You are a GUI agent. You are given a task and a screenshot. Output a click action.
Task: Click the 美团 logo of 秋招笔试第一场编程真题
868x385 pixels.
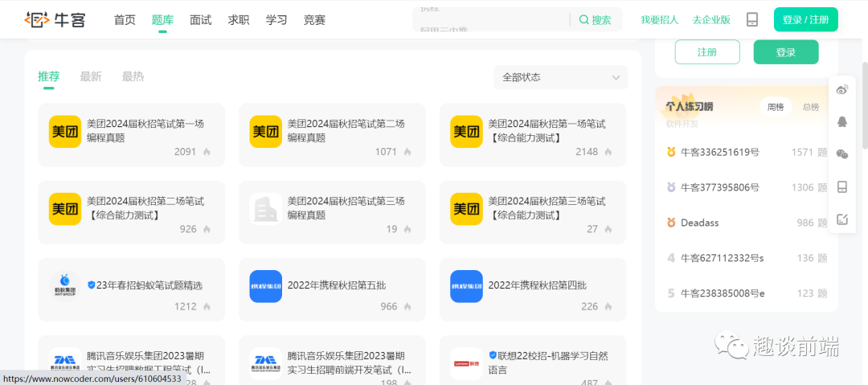(x=65, y=132)
